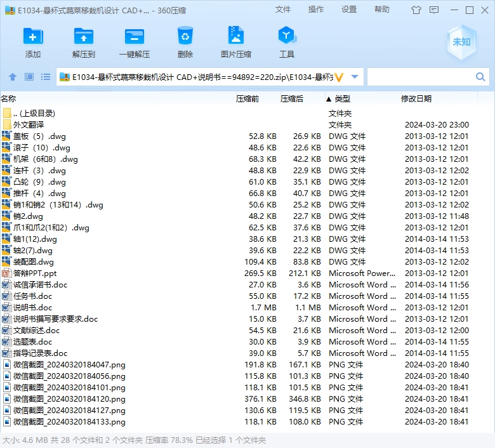Click the skin (shirt) icon in the title bar

pyautogui.click(x=416, y=10)
